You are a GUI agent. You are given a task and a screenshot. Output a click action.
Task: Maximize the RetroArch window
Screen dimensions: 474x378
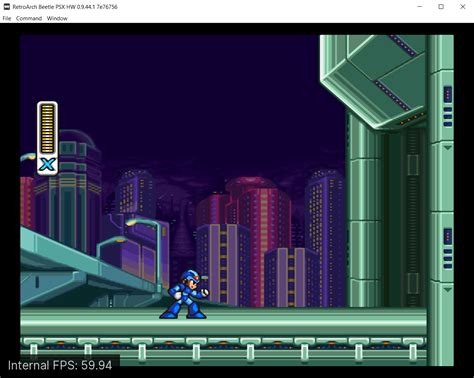coord(441,7)
